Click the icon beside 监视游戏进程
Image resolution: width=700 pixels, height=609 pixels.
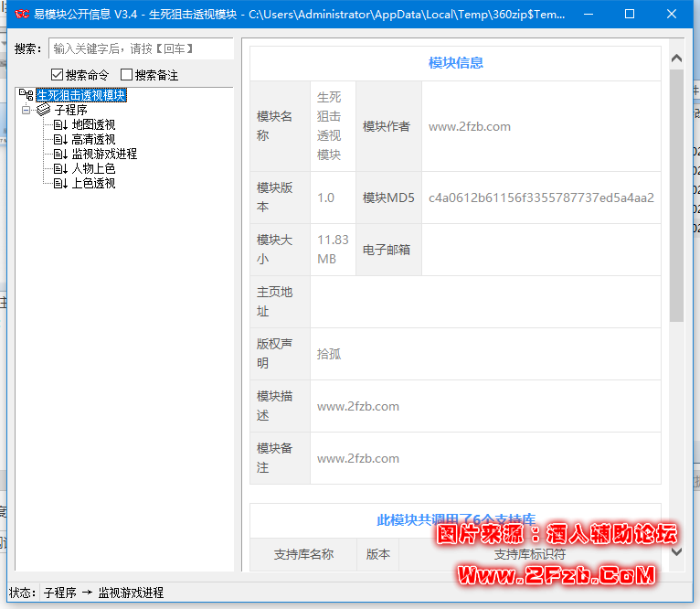[60, 154]
